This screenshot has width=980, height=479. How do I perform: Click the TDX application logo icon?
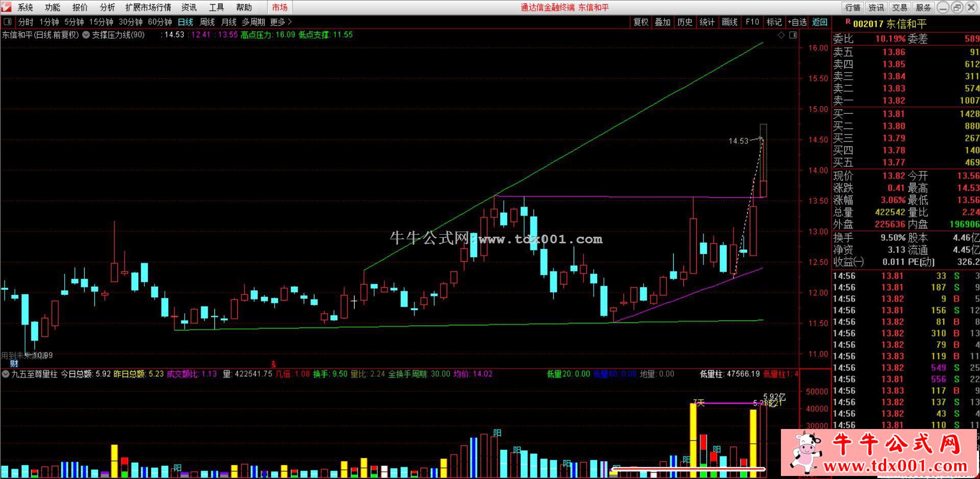[7, 7]
